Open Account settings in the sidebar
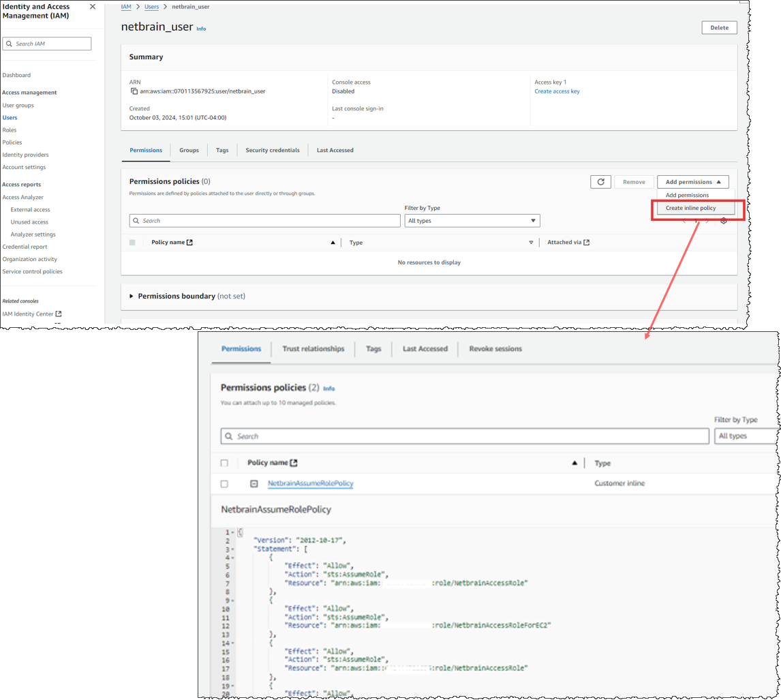The width and height of the screenshot is (781, 700). (24, 168)
